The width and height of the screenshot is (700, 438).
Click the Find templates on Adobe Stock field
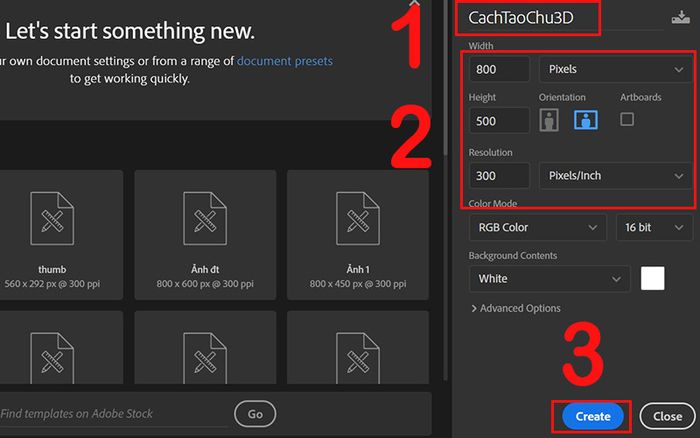pyautogui.click(x=114, y=414)
